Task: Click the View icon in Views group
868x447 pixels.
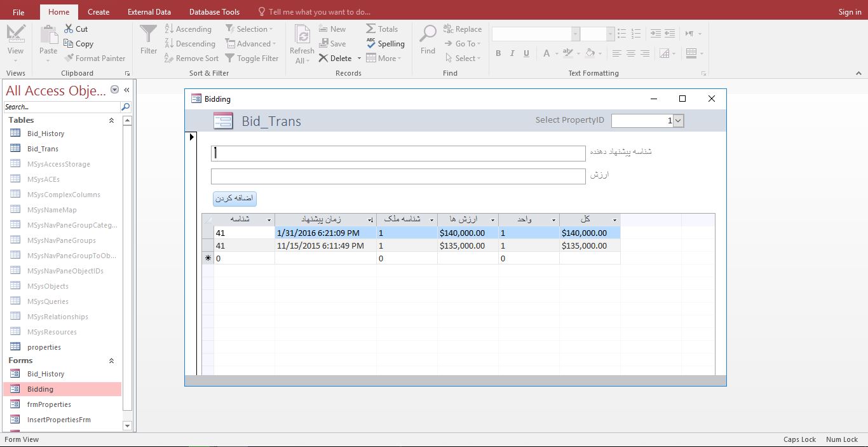Action: click(x=16, y=34)
